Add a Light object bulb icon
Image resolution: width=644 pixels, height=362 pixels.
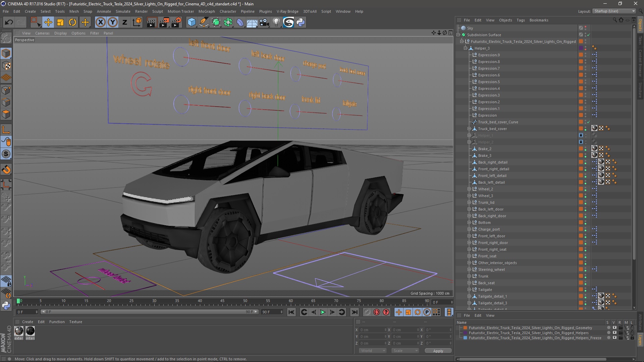point(276,22)
